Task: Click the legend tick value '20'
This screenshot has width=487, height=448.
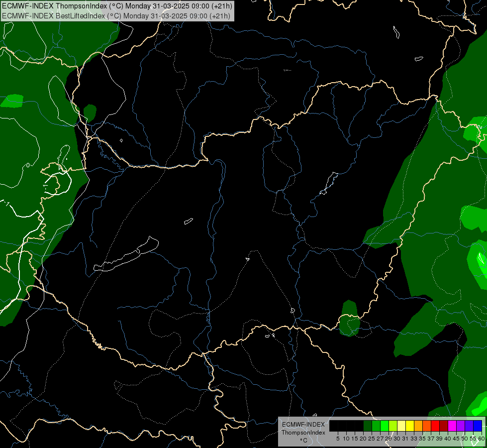Action: 364,439
